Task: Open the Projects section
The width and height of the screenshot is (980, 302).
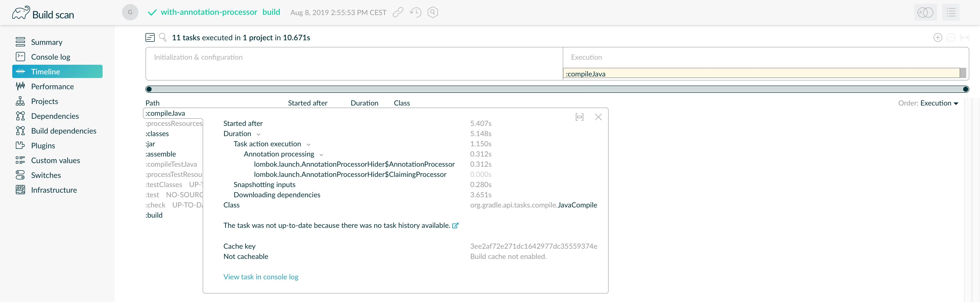Action: click(57, 101)
